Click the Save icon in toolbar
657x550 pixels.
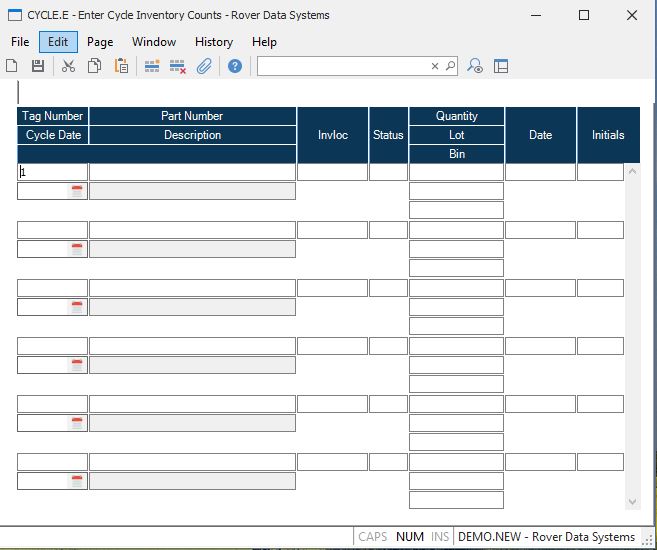coord(38,66)
